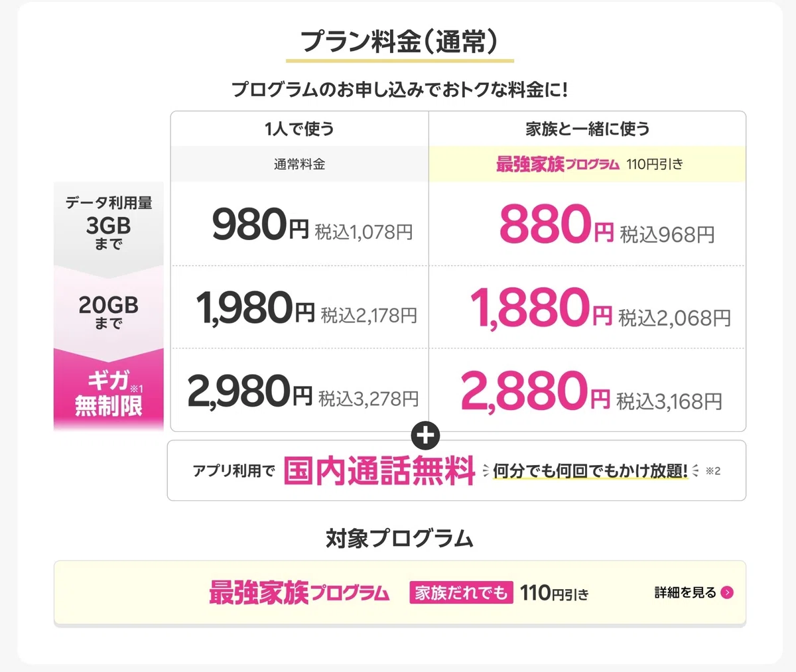Click the 国内通話無料 text
Image resolution: width=796 pixels, height=672 pixels.
(x=379, y=470)
